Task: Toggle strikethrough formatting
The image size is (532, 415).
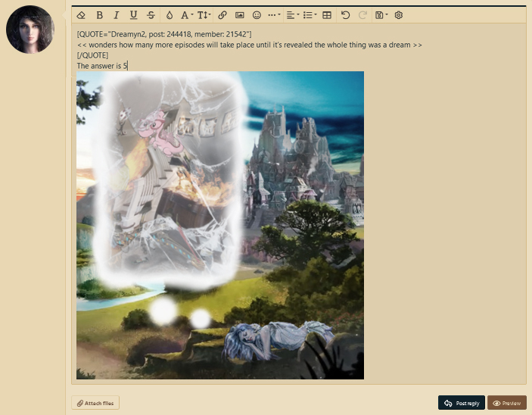Action: pos(151,15)
